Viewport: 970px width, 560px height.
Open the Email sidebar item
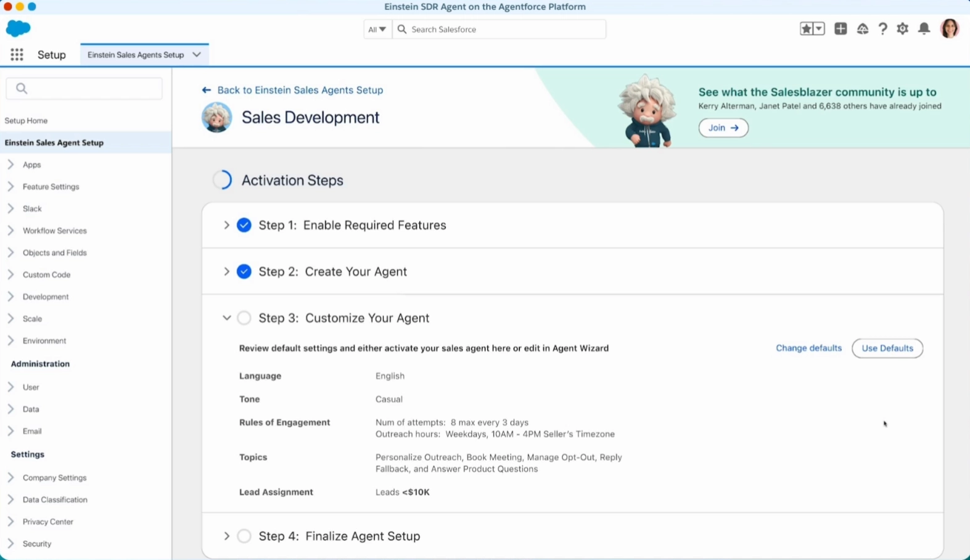[x=32, y=431]
